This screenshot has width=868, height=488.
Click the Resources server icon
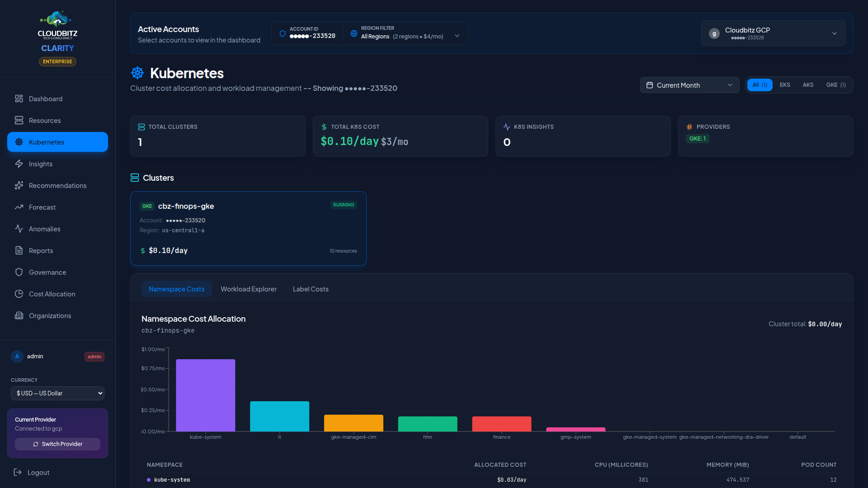pyautogui.click(x=19, y=120)
